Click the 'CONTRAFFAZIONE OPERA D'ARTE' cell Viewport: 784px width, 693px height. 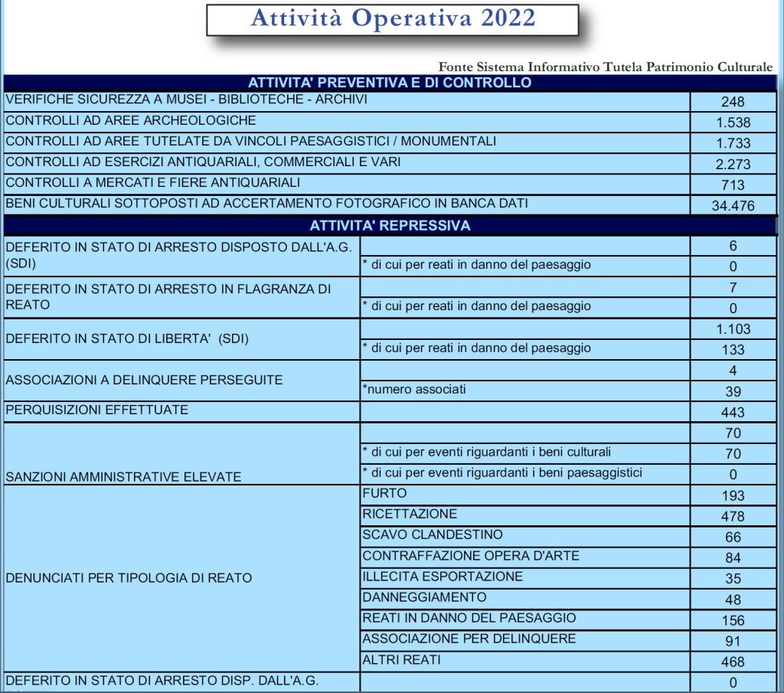click(471, 556)
